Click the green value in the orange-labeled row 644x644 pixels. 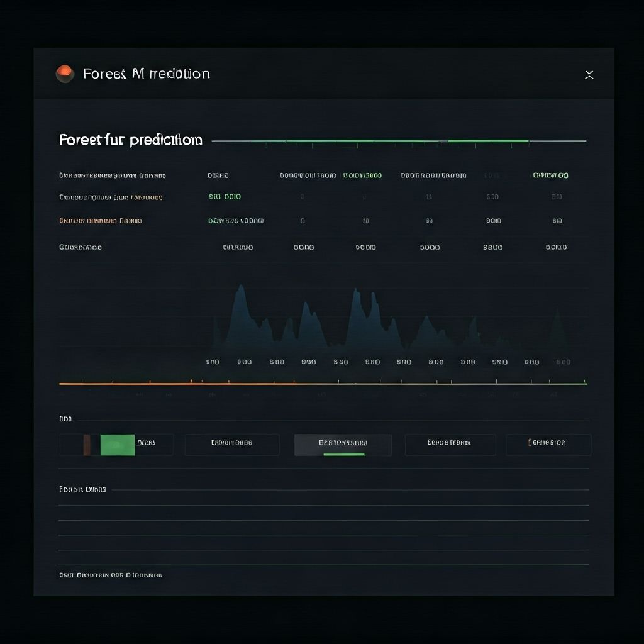[x=235, y=221]
